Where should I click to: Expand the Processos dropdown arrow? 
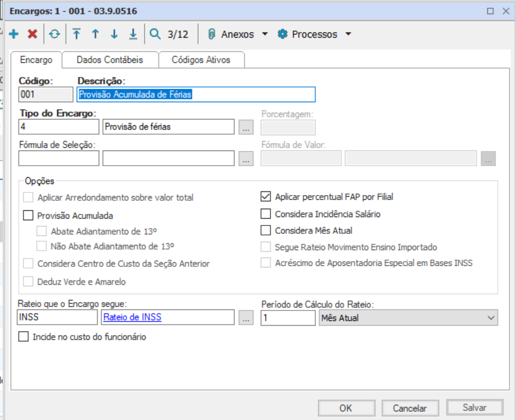click(x=348, y=34)
